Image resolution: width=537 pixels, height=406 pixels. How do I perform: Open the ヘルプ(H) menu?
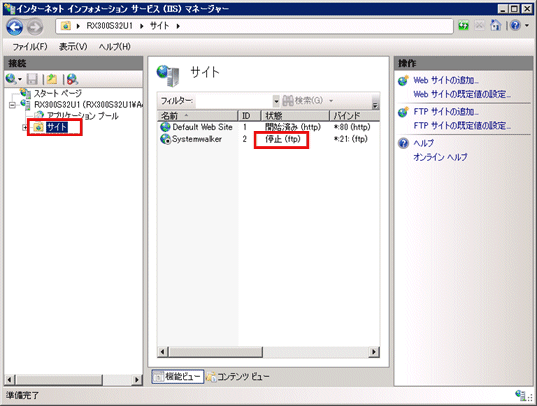pyautogui.click(x=115, y=47)
